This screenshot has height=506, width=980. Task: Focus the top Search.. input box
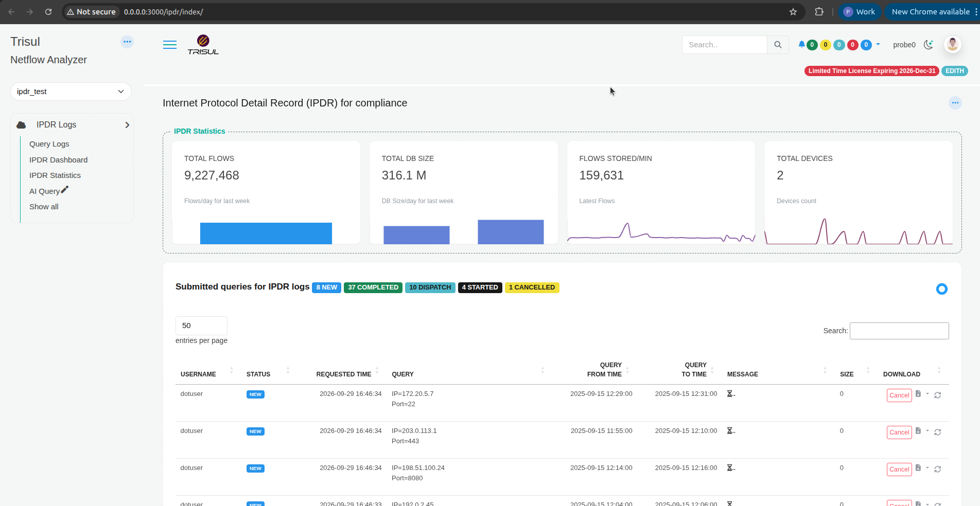(725, 45)
